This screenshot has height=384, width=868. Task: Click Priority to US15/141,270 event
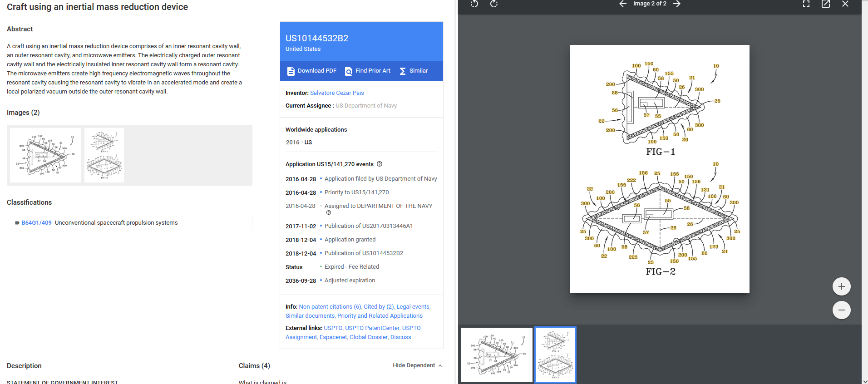(x=356, y=192)
